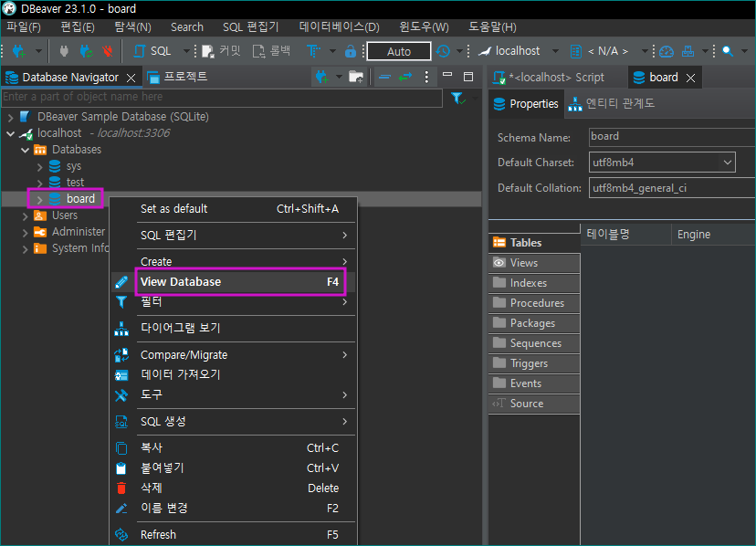Click the new folder icon in navigator

(x=356, y=77)
